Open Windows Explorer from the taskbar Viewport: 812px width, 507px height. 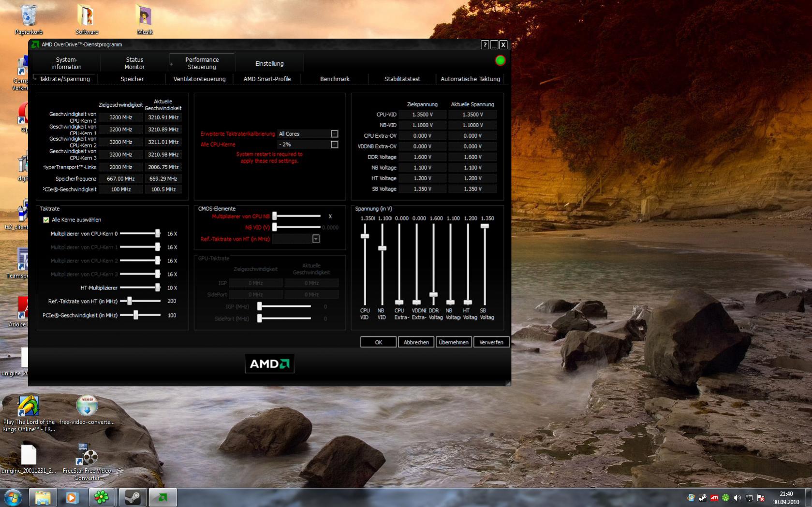[43, 497]
